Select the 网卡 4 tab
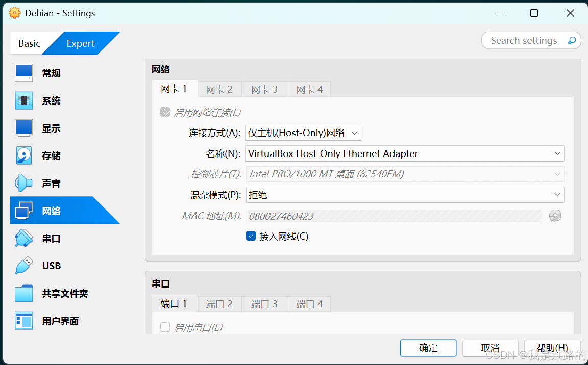 tap(309, 90)
